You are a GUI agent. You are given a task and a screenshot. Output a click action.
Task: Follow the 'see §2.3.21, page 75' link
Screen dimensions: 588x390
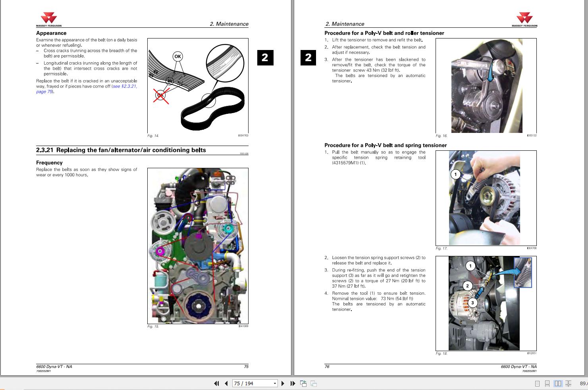coord(87,89)
